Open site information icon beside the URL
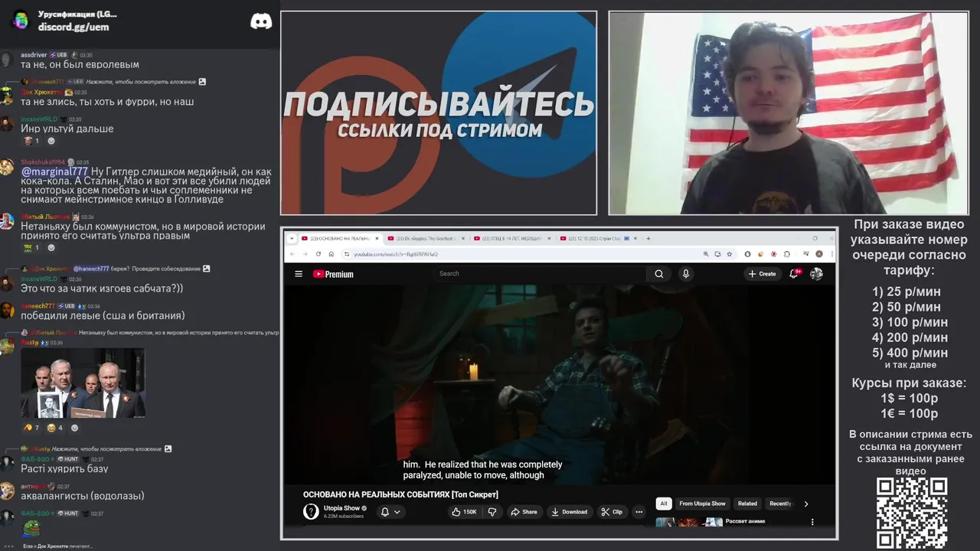980x551 pixels. [346, 254]
